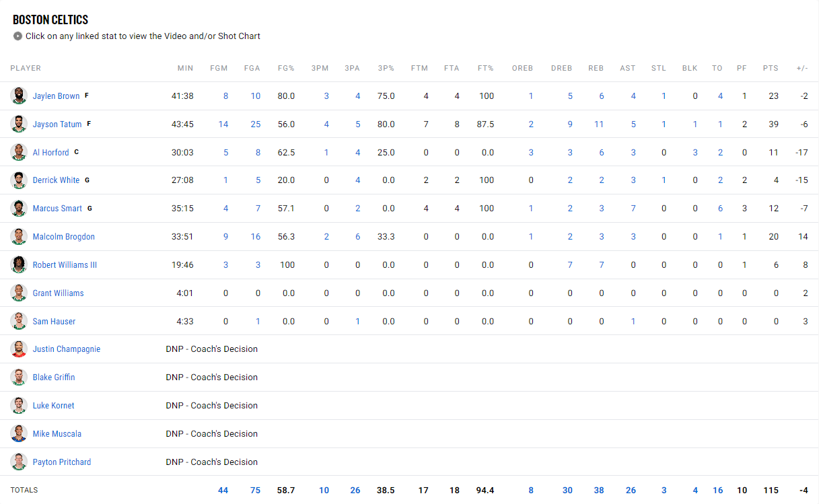Open Derrick White's player page

pos(56,180)
